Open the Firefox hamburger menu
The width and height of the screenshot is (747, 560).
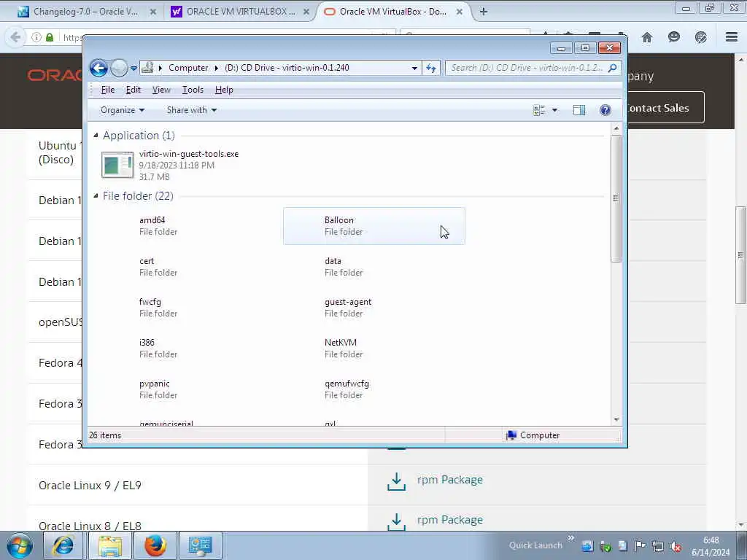click(732, 36)
